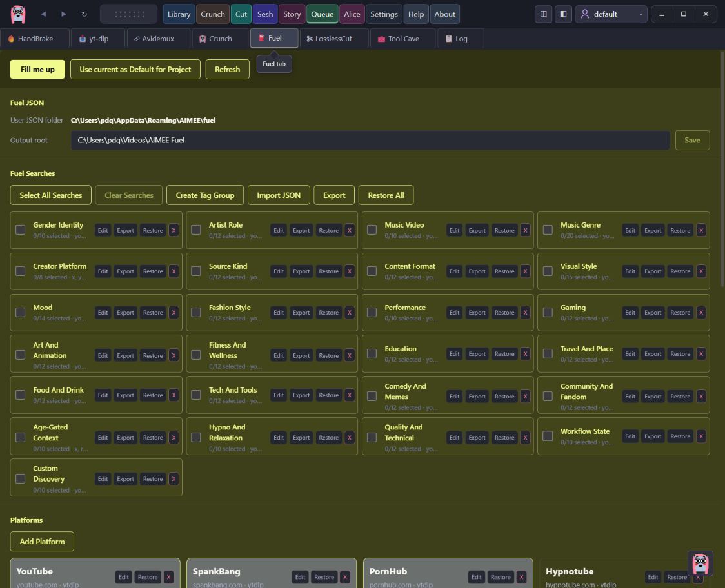The width and height of the screenshot is (725, 588).
Task: Select the Fashion Style checkbox
Action: point(196,313)
